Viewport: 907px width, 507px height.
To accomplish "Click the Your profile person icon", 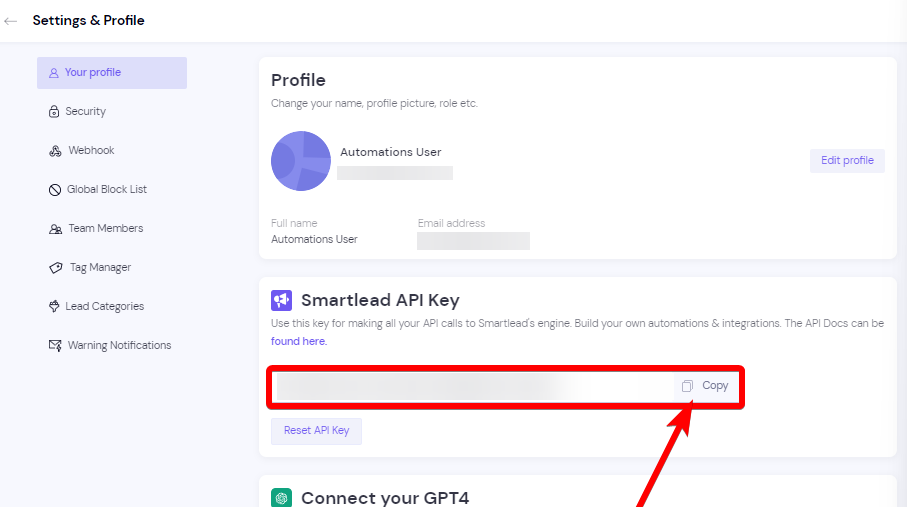I will (54, 73).
